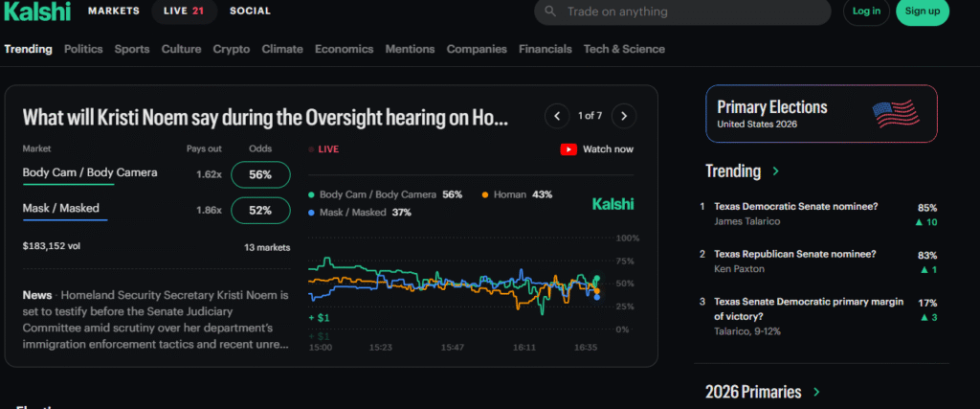Screen dimensions: 980x409
Task: Select the Sports category tab
Action: click(132, 49)
